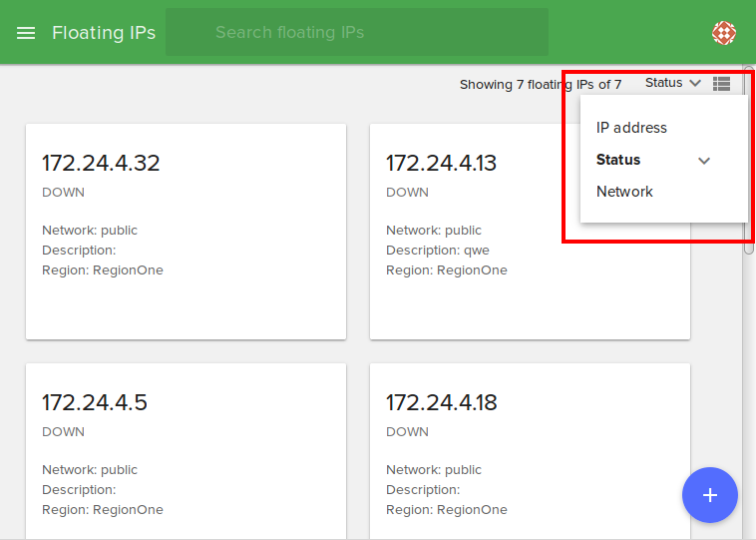Screen dimensions: 756x540
Task: Sort floating IPs by IP address
Action: tap(631, 128)
